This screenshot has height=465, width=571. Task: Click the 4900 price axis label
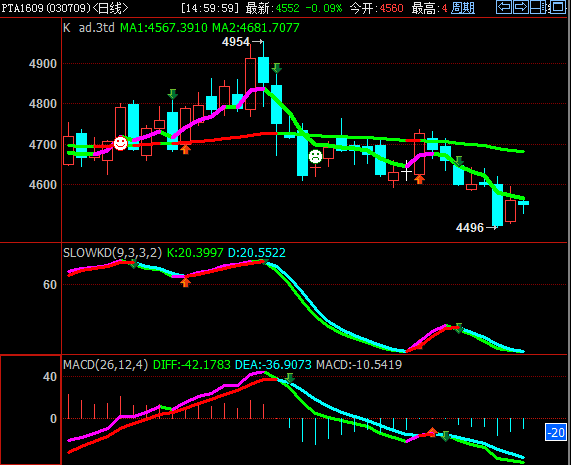(43, 64)
